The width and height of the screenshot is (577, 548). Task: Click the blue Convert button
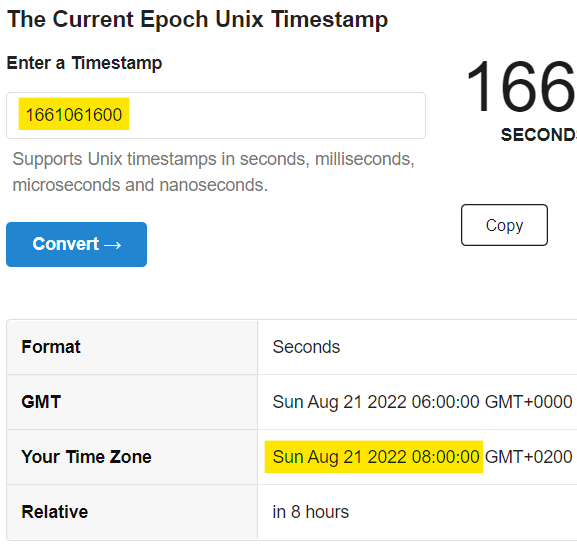[x=77, y=244]
